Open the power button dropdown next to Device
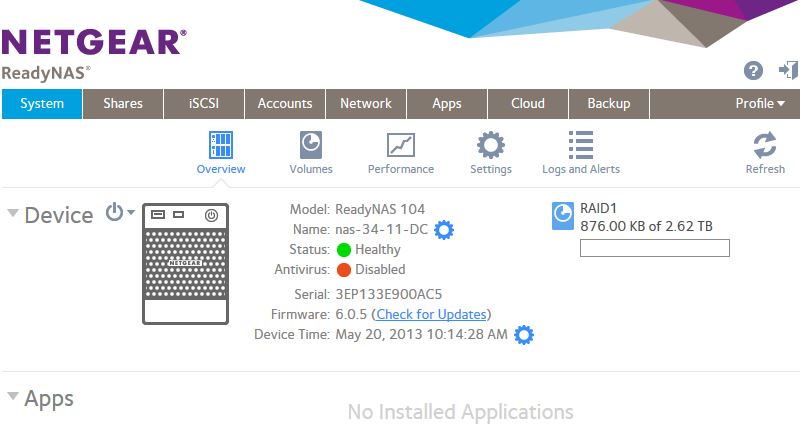This screenshot has height=435, width=803. (x=120, y=212)
